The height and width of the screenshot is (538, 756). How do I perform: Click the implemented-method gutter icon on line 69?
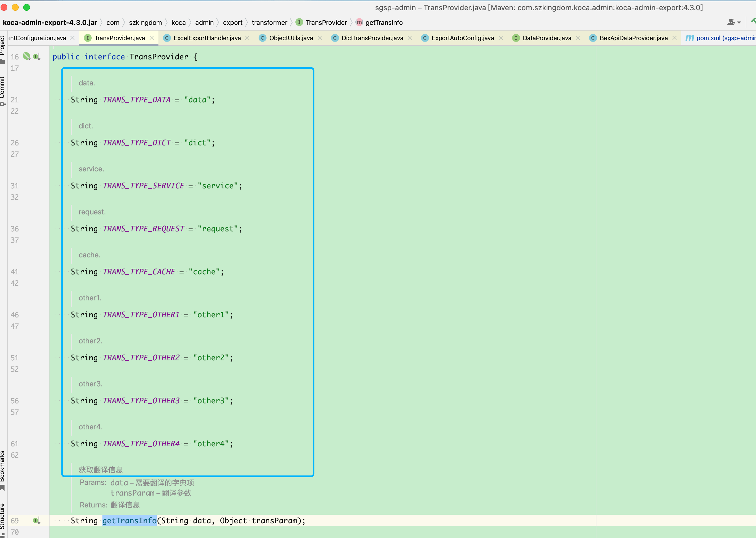(36, 520)
